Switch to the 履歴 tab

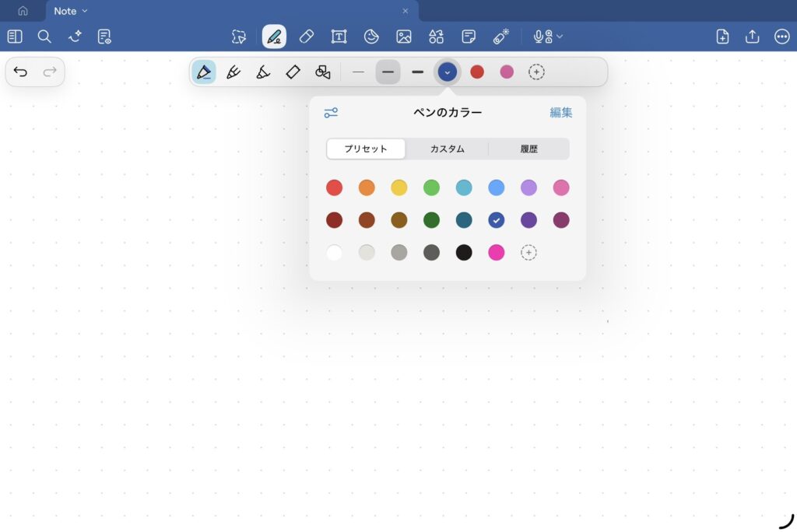tap(529, 149)
